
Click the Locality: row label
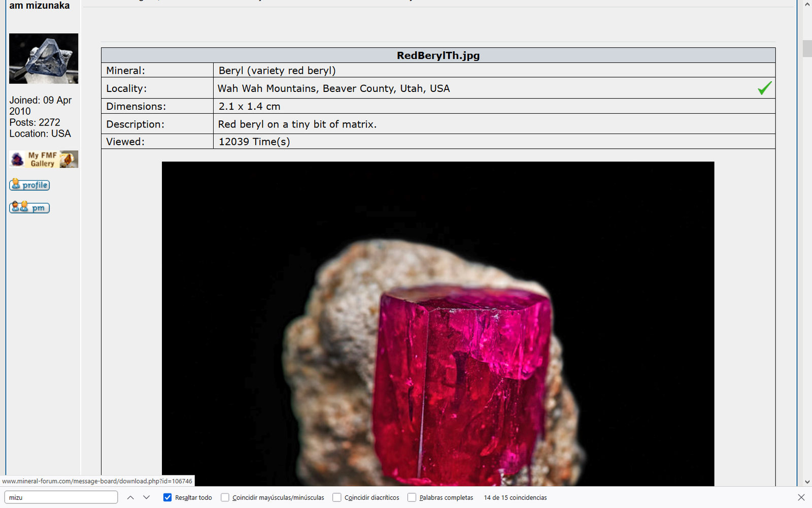(126, 88)
